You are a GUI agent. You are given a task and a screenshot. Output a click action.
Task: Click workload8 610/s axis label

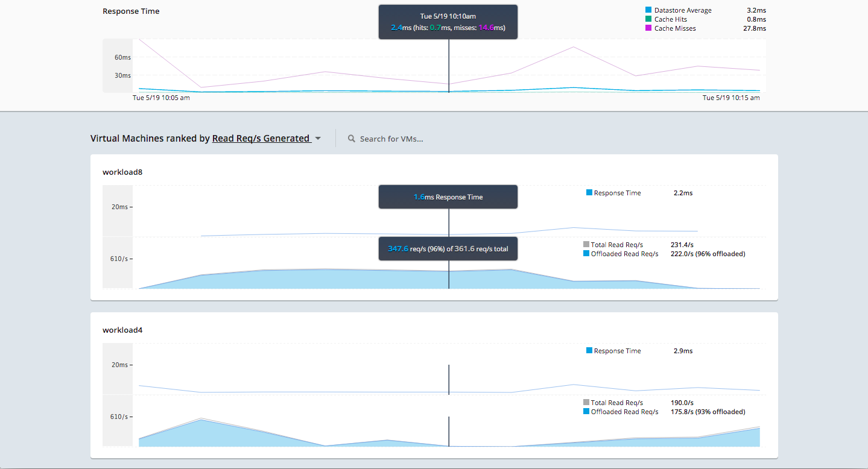(119, 259)
